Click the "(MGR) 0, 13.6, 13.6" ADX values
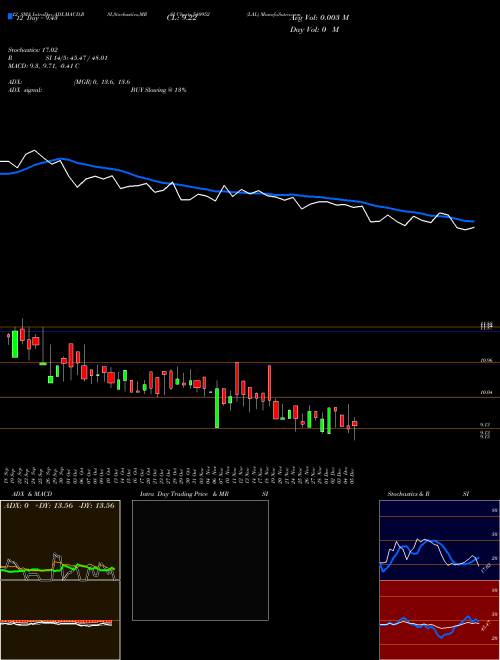The width and height of the screenshot is (500, 660). click(102, 82)
